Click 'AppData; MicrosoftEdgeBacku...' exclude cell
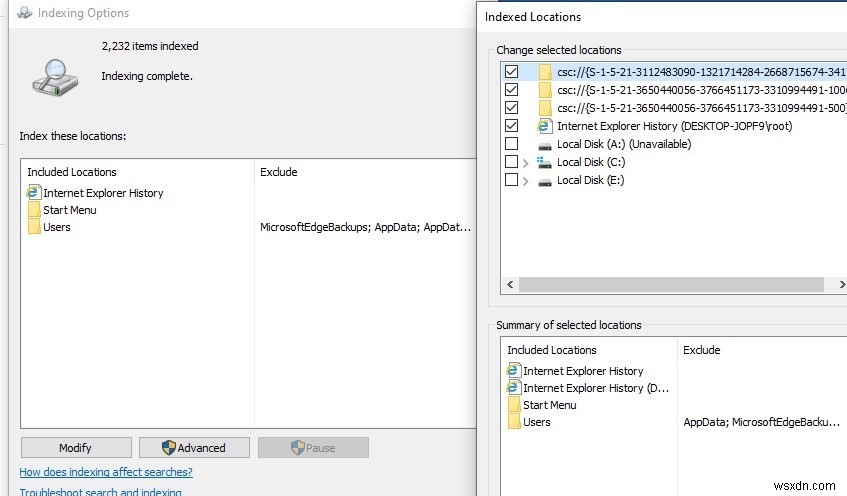 click(762, 422)
